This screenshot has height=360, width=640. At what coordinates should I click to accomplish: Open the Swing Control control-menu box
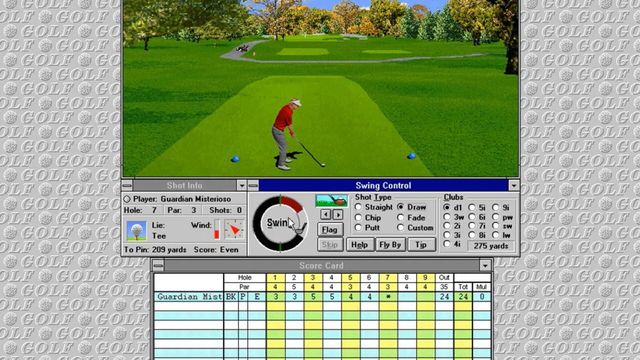(x=253, y=185)
